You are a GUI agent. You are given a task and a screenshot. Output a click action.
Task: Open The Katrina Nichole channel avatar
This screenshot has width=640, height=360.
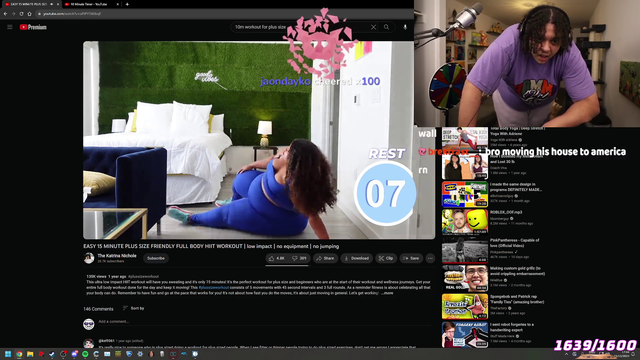[89, 258]
